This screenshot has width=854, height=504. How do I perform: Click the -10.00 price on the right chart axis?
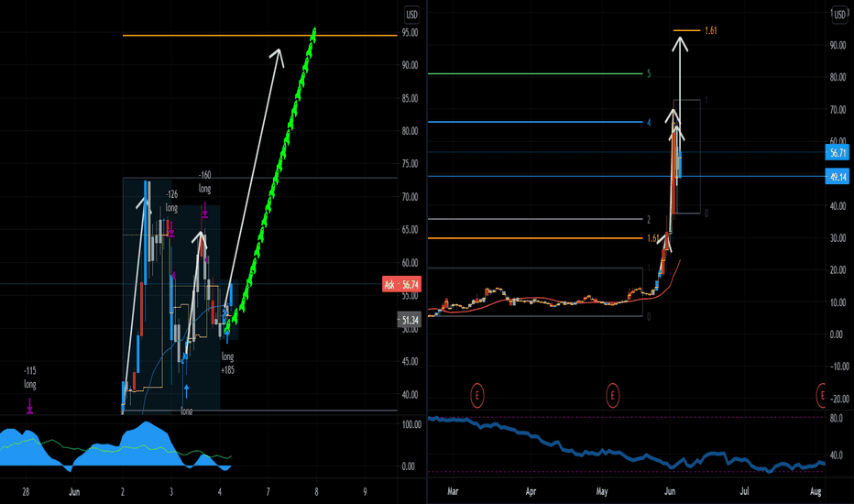pos(838,367)
